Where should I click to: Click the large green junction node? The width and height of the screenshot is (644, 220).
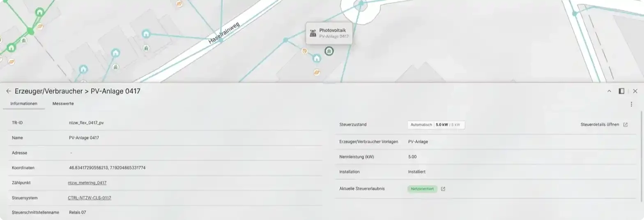(30, 31)
